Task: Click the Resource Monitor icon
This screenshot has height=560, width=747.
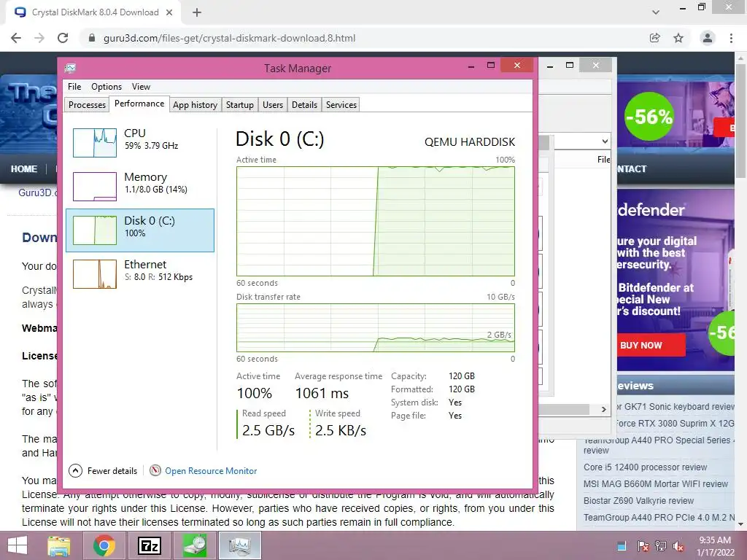Action: [x=155, y=471]
